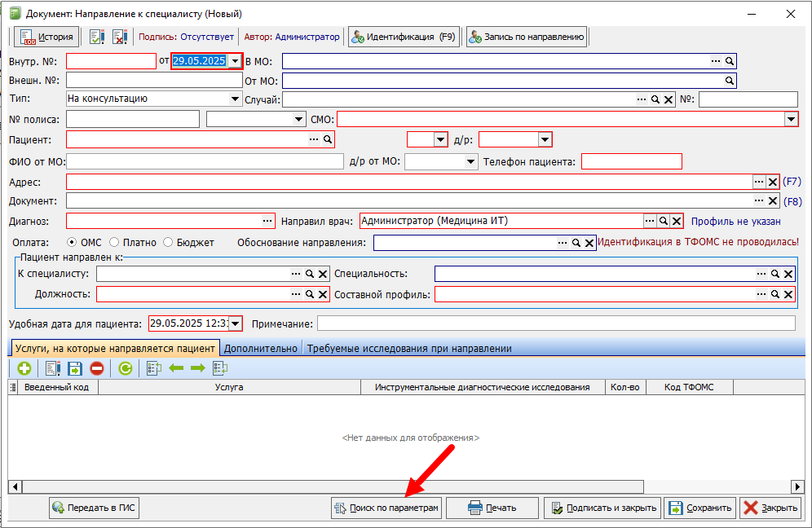Open the д/р date dropdown

coord(545,139)
